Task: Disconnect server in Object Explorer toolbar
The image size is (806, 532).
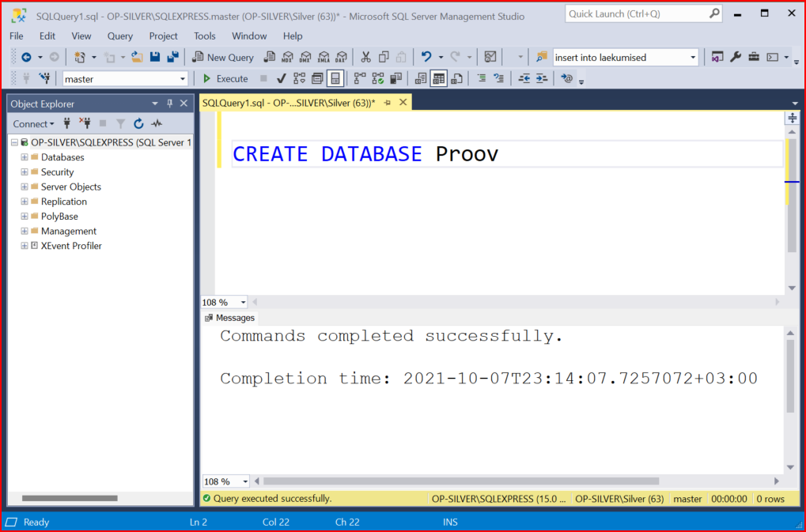Action: point(85,123)
